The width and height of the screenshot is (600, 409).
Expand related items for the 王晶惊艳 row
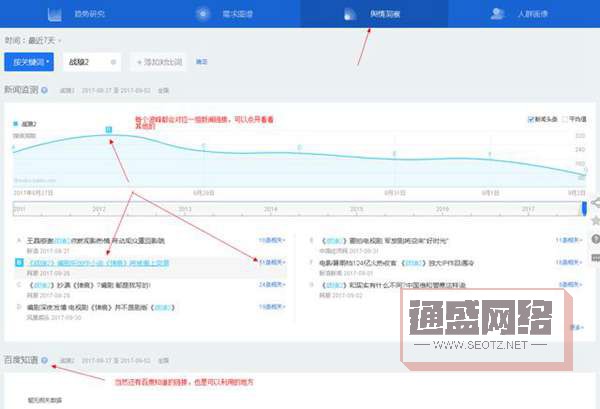click(x=272, y=240)
